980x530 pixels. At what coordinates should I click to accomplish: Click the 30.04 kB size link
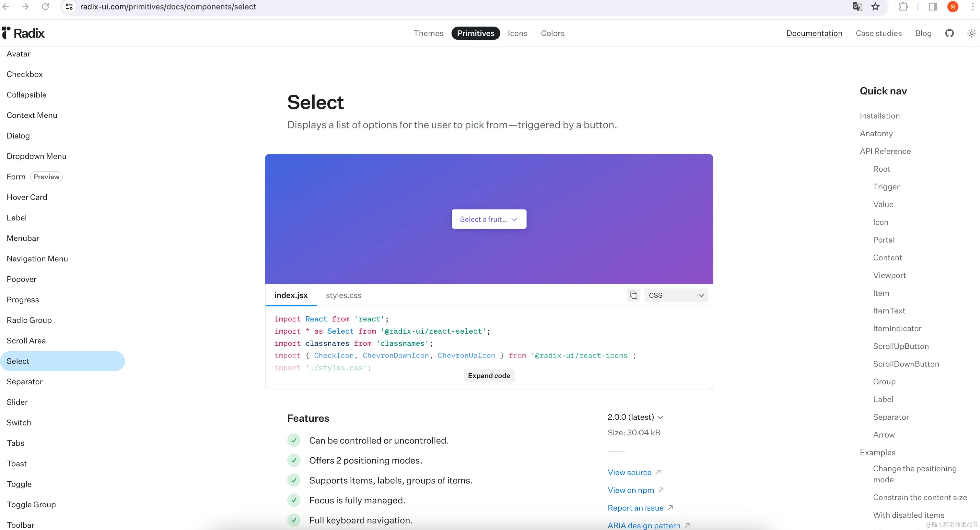click(x=643, y=432)
